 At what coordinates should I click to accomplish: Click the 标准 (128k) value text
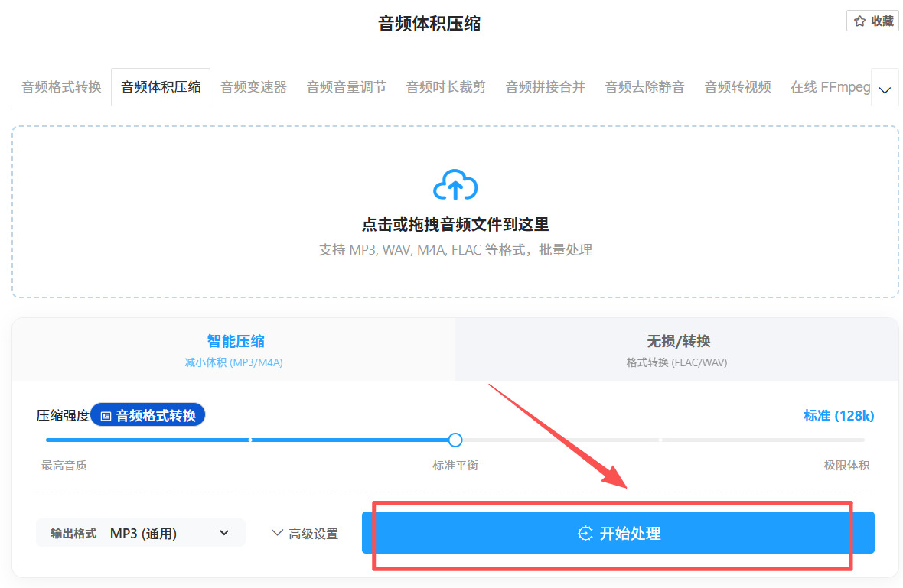(839, 415)
